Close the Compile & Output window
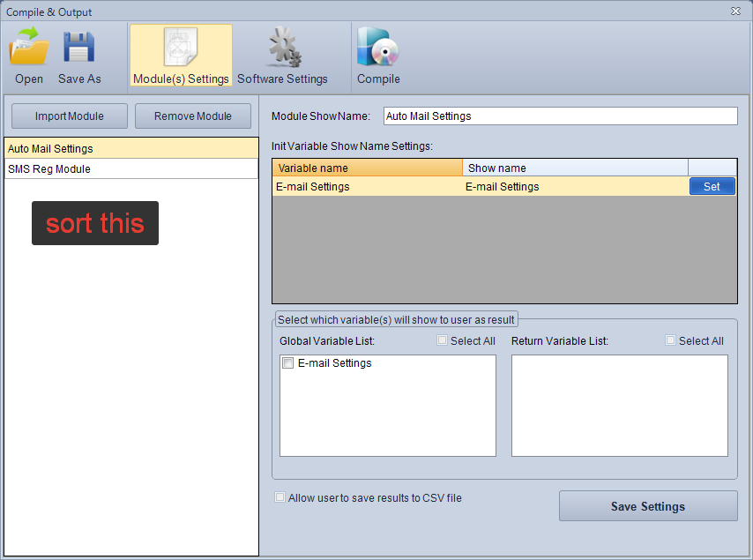753x560 pixels. [x=735, y=11]
